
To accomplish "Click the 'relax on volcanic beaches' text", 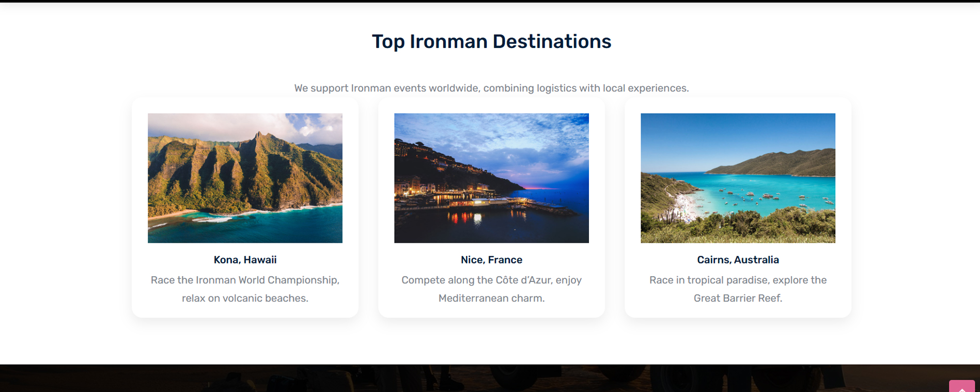I will (x=245, y=298).
